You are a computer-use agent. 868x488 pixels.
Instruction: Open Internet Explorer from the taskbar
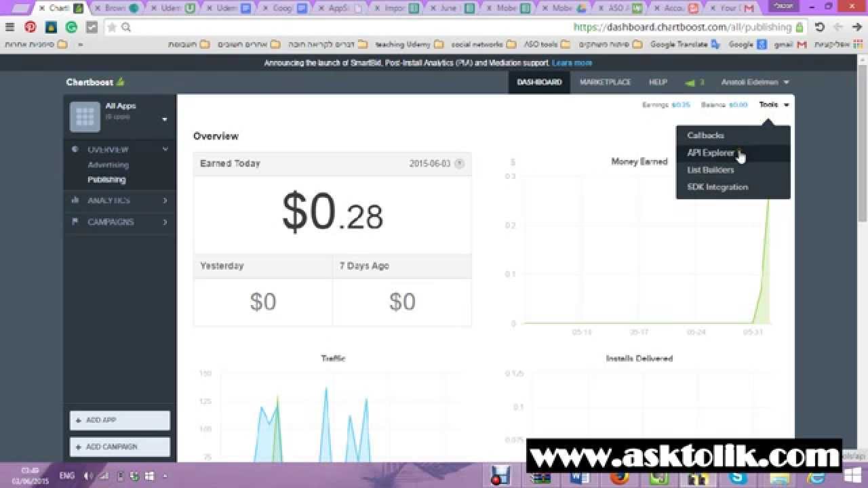click(x=817, y=476)
